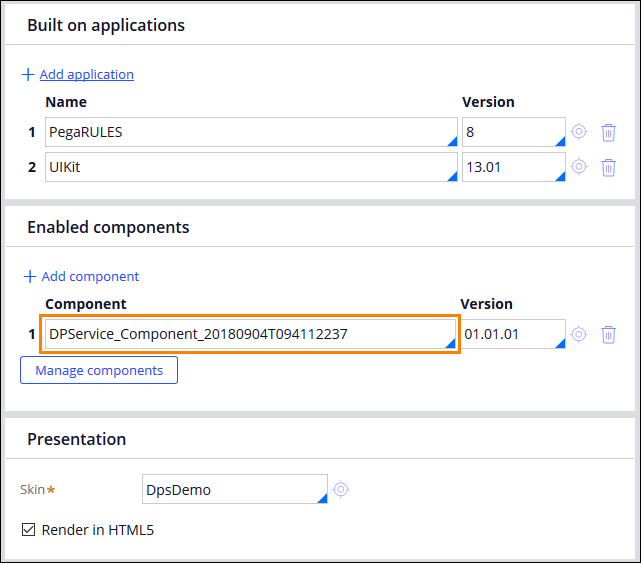Expand the UIKit version 13.01 dropdown arrow
The height and width of the screenshot is (563, 641).
[560, 176]
